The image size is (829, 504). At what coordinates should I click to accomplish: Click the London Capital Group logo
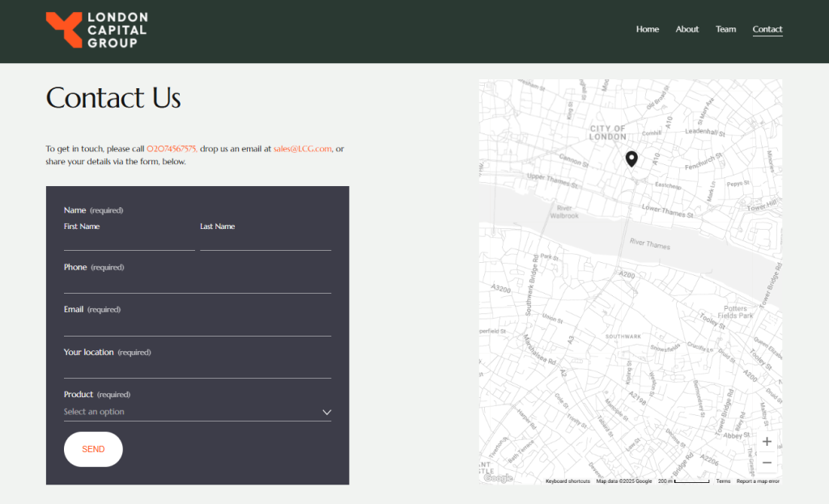coord(96,31)
